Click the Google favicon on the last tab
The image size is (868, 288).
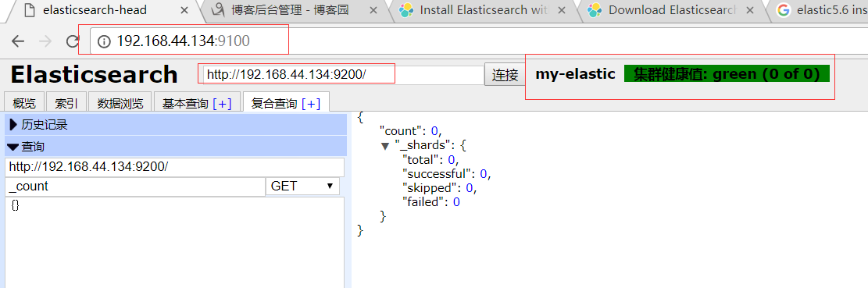[x=783, y=10]
